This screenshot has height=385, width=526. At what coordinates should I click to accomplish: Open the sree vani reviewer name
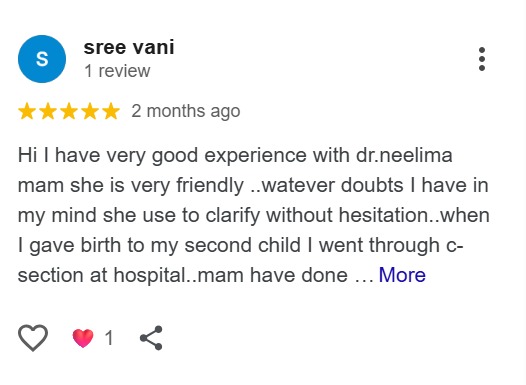click(x=129, y=47)
